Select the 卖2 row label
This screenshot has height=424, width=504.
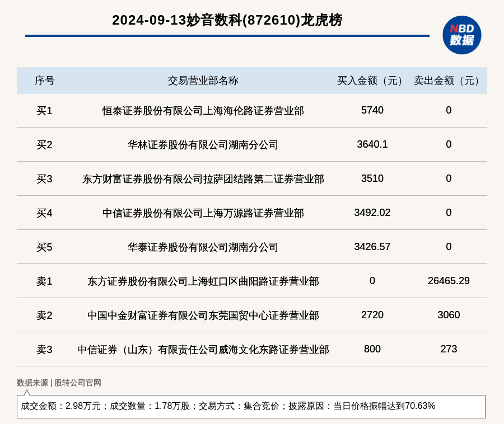click(x=44, y=315)
